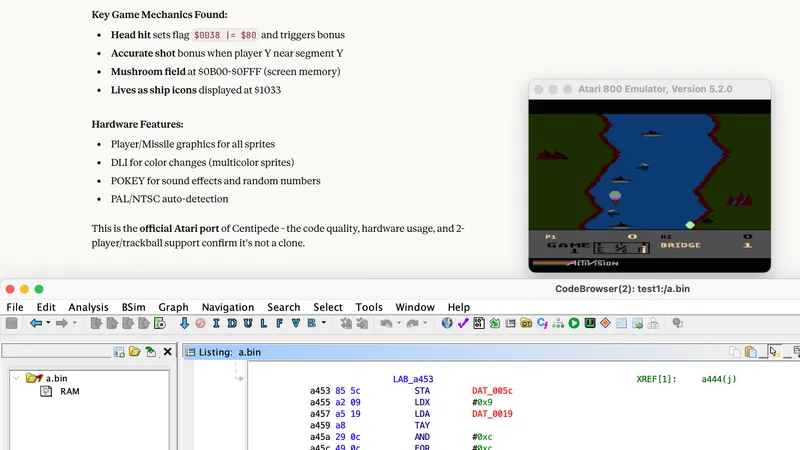
Task: Open the Navigation menu
Action: click(x=228, y=307)
